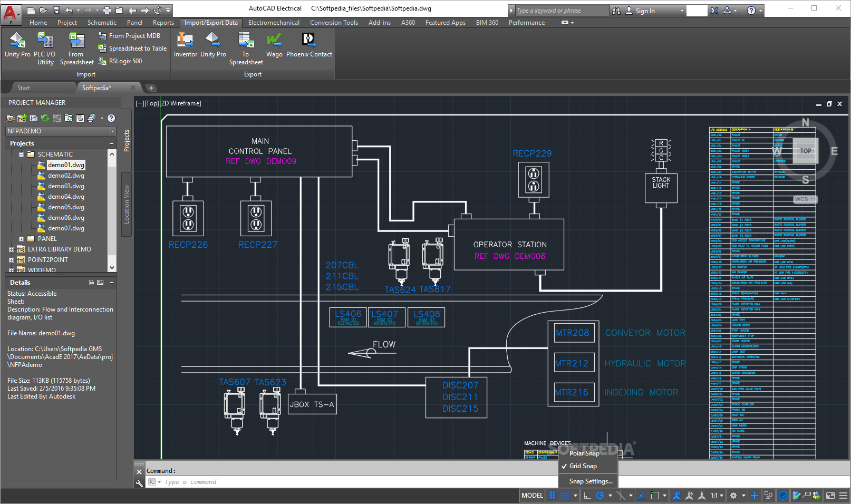This screenshot has width=851, height=504.
Task: Import from RSLogix 500
Action: pos(120,61)
